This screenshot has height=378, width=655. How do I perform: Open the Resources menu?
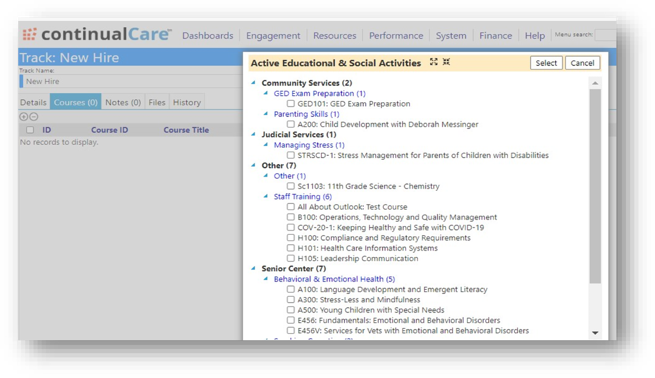click(x=335, y=36)
